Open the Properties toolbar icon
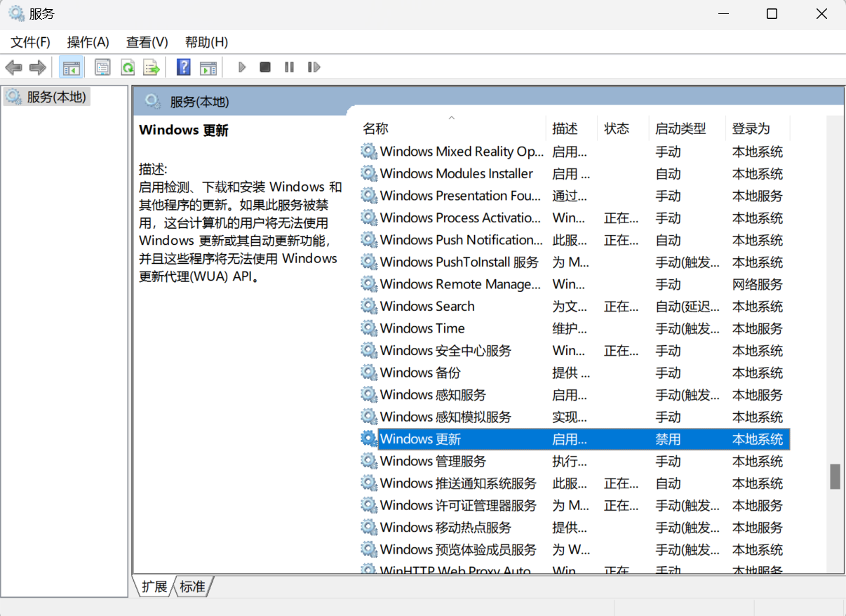 click(102, 67)
